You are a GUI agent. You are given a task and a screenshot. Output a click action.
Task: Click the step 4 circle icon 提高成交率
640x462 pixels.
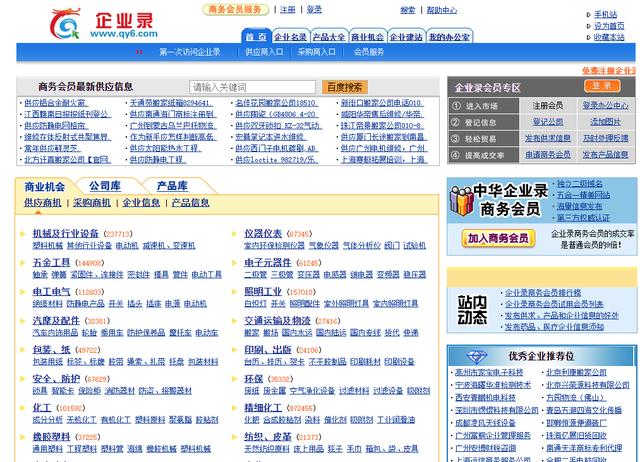pyautogui.click(x=456, y=155)
